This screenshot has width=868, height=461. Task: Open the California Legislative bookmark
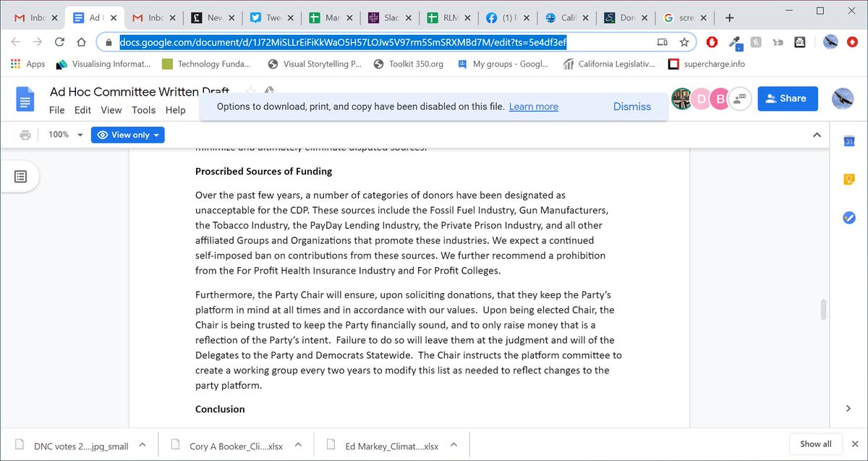[x=609, y=64]
